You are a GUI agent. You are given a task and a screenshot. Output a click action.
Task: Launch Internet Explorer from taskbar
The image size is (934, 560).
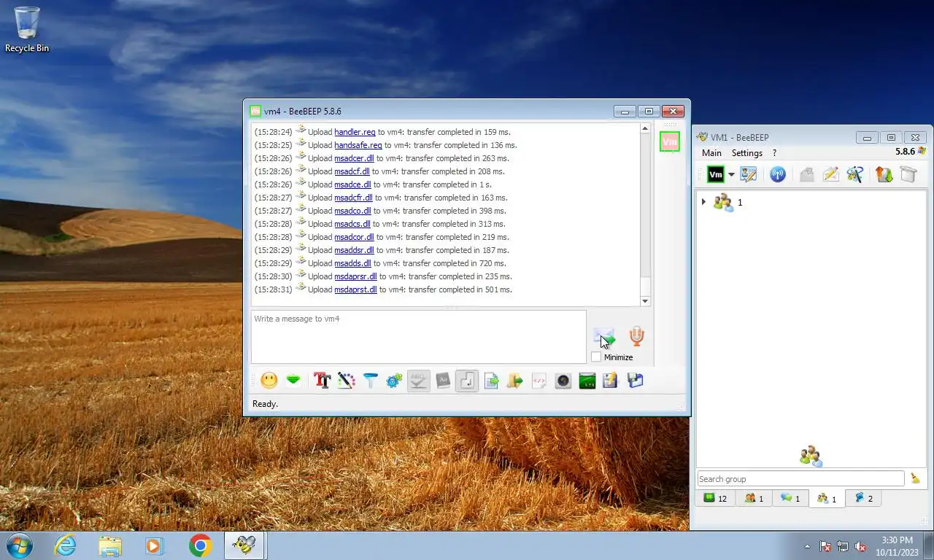coord(65,545)
